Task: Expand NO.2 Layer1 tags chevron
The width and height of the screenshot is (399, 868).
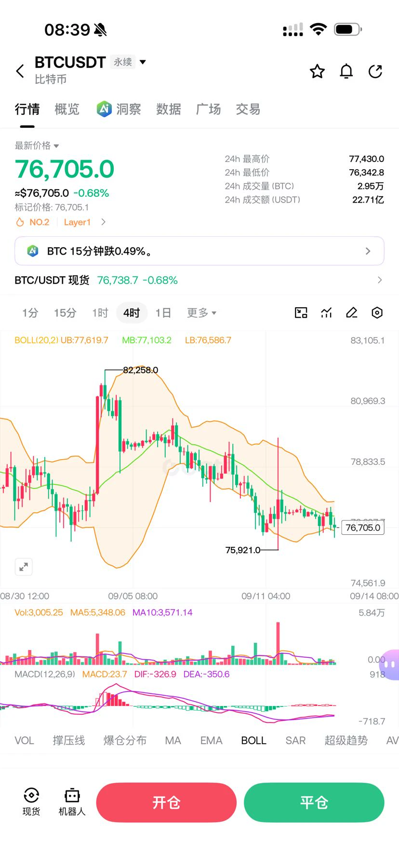Action: click(x=103, y=222)
